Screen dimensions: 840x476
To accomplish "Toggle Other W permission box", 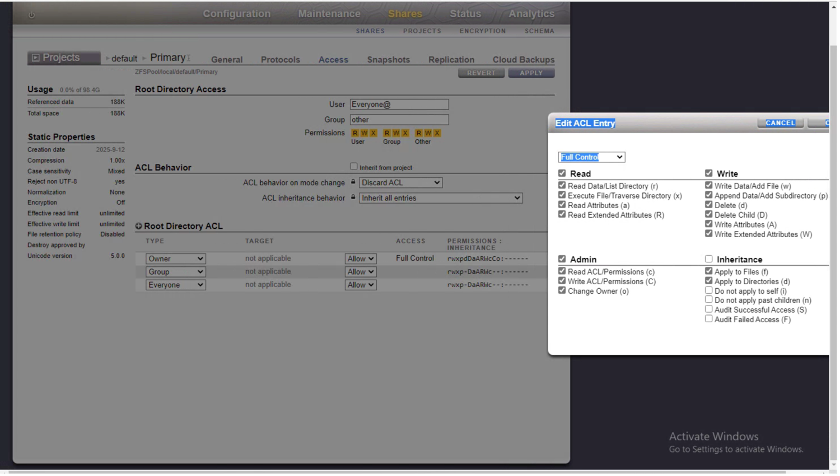I will pyautogui.click(x=428, y=133).
